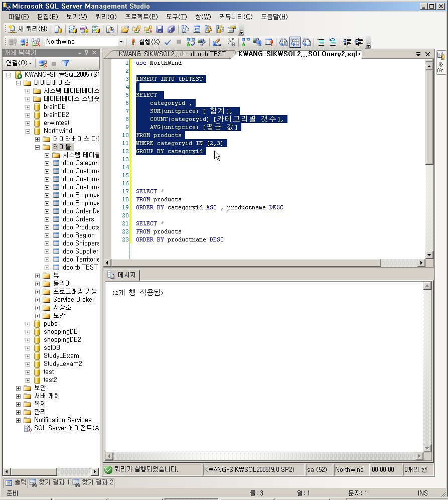Click the Save All icon
448x500 pixels.
coord(171,29)
